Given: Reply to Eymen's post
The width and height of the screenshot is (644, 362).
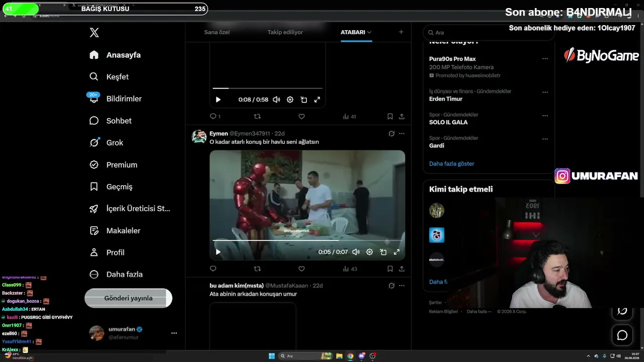Looking at the screenshot, I should point(213,269).
